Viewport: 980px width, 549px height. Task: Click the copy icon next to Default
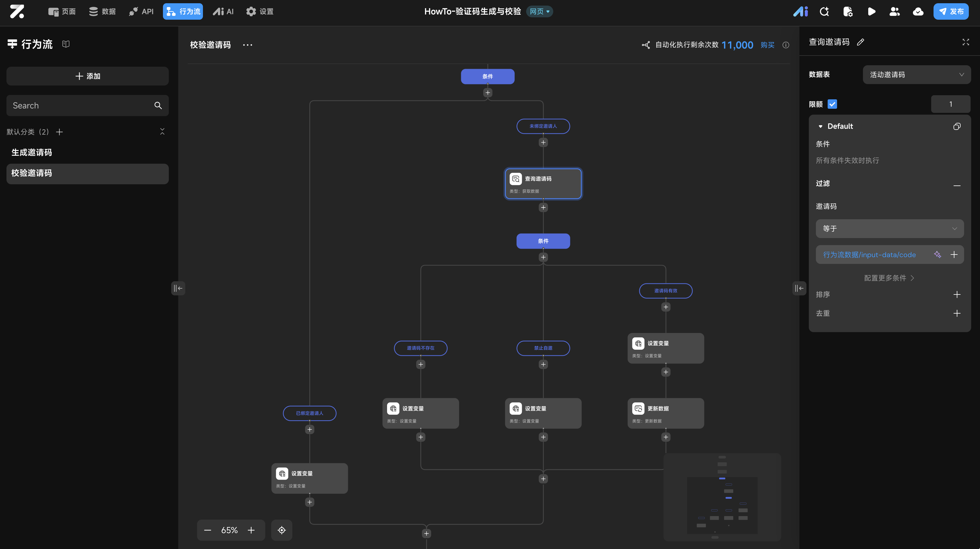[957, 126]
